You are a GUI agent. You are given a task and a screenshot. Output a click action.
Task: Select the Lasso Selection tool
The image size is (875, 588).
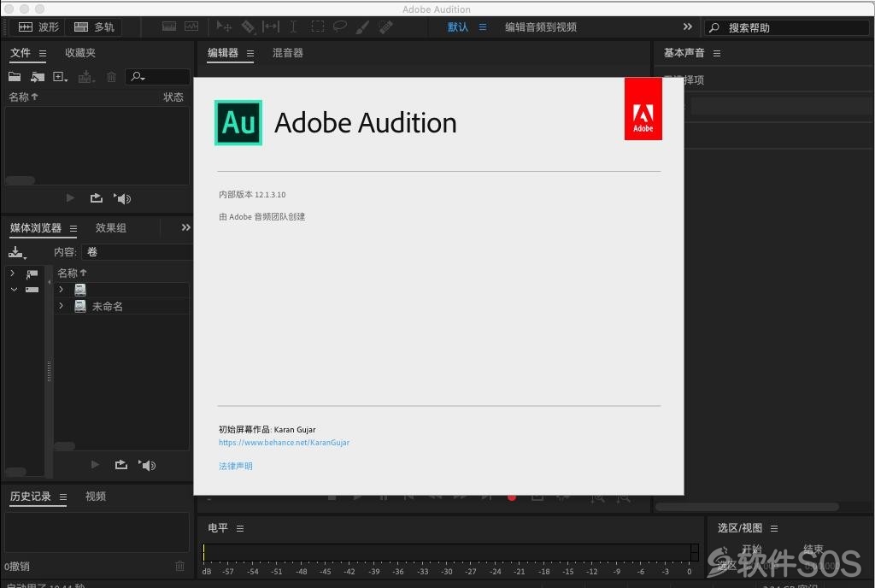coord(339,26)
